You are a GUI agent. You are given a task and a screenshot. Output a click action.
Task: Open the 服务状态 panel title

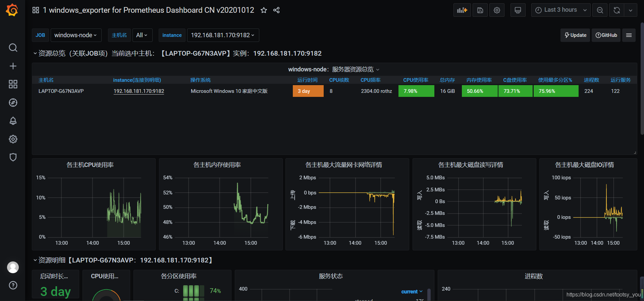coord(331,276)
